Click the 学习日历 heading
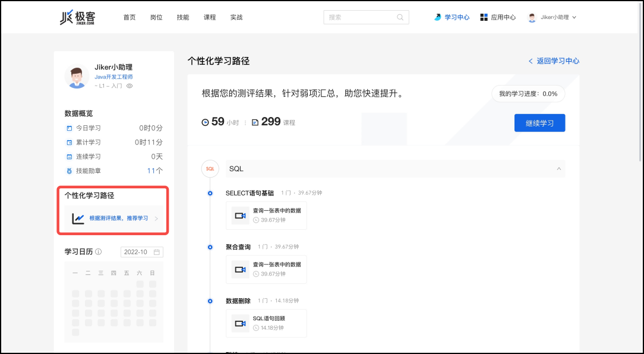Screen dimensions: 644x354 point(79,252)
